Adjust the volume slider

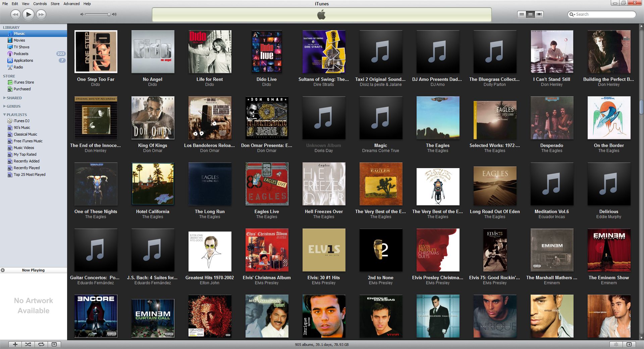point(98,14)
